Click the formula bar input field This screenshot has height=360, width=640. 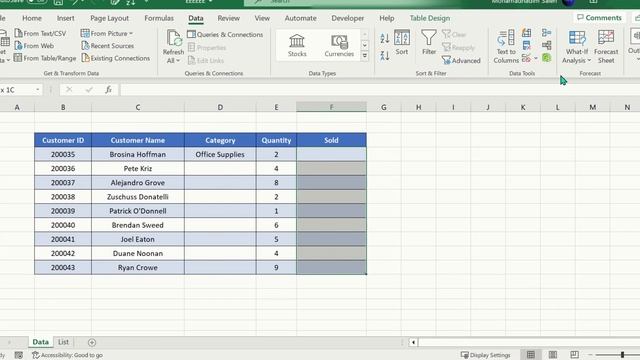tap(380, 89)
